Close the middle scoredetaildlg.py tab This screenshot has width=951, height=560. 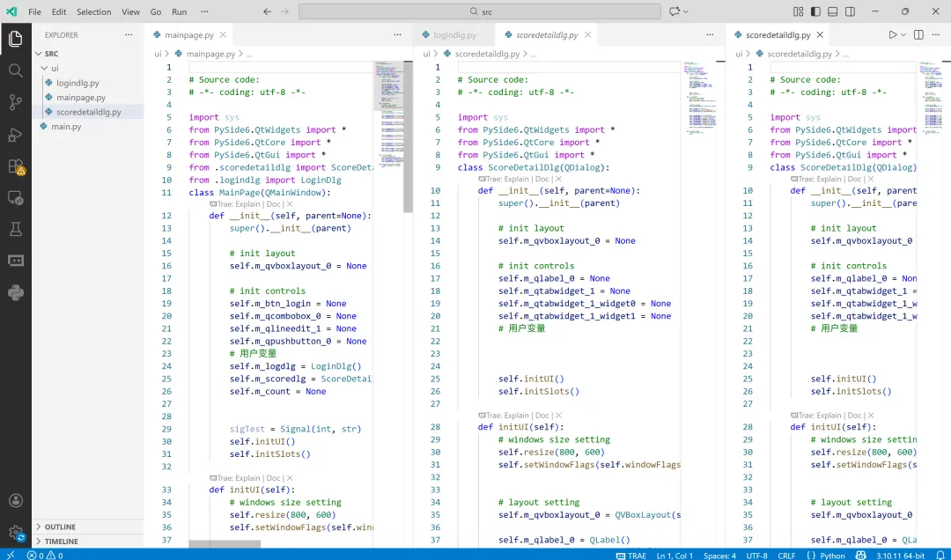point(587,34)
